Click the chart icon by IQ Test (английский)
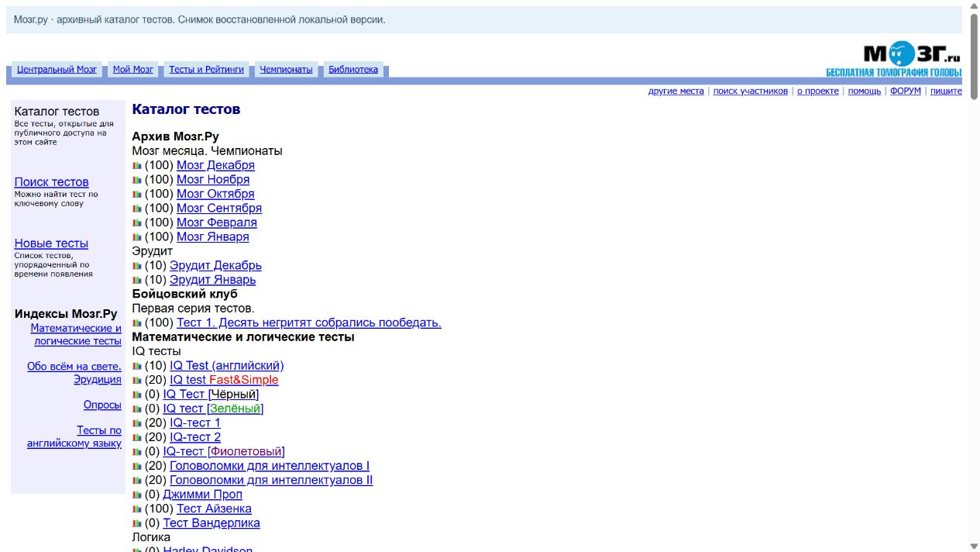The width and height of the screenshot is (980, 552). coord(137,366)
